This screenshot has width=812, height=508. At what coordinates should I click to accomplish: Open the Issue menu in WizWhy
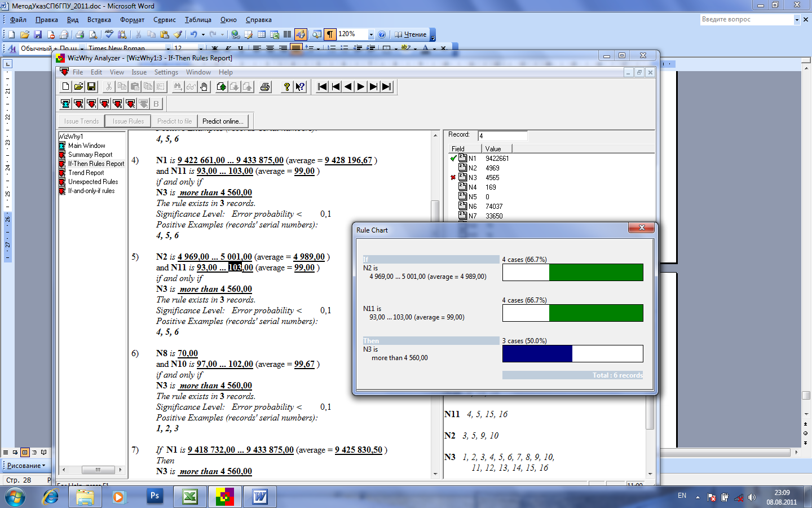(x=139, y=72)
